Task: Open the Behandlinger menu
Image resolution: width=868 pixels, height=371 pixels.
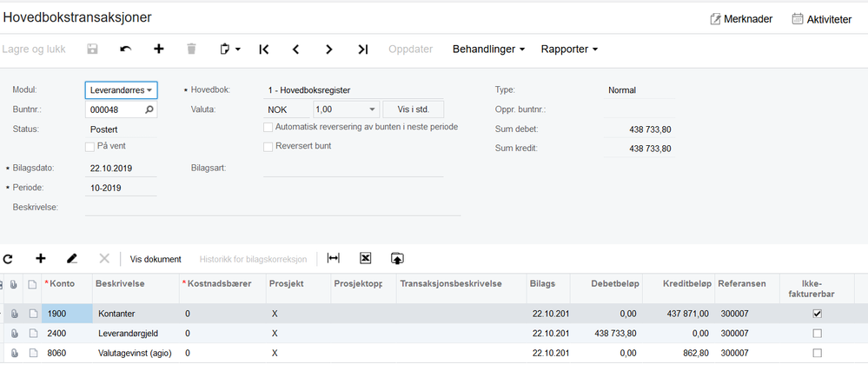Action: pos(488,50)
